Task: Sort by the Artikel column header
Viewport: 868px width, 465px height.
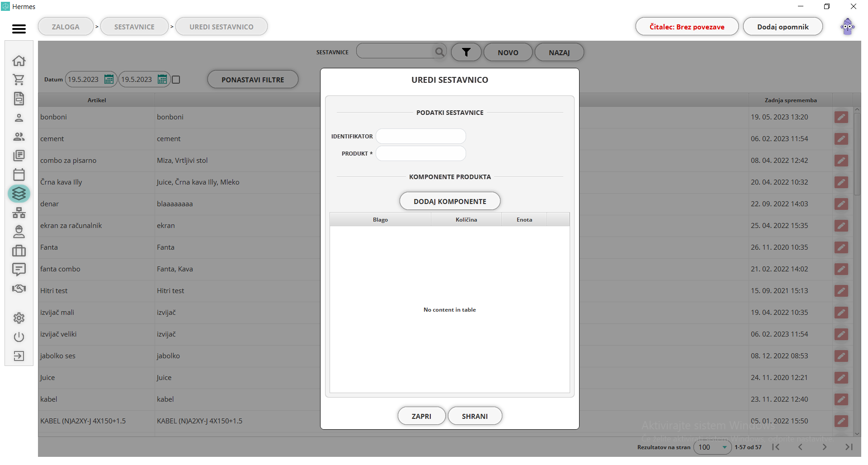Action: 97,100
